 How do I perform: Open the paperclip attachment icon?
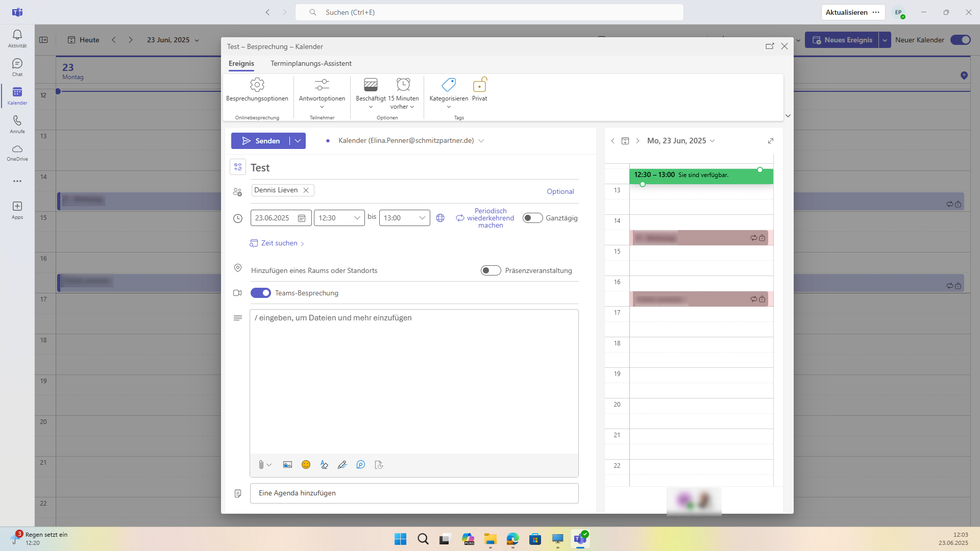261,465
